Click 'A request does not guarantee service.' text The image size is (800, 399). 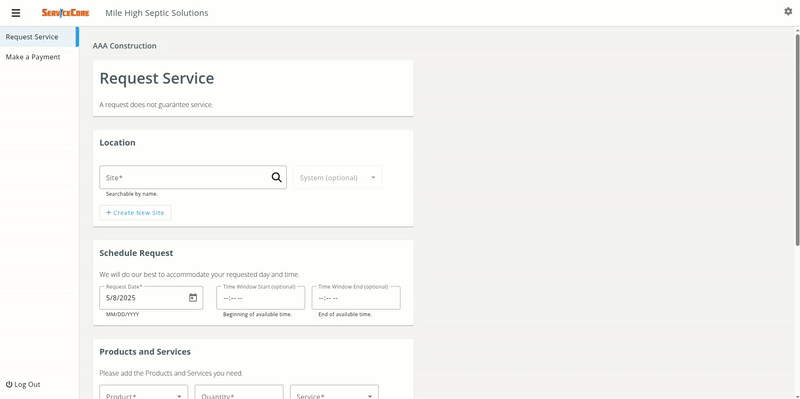click(x=156, y=105)
